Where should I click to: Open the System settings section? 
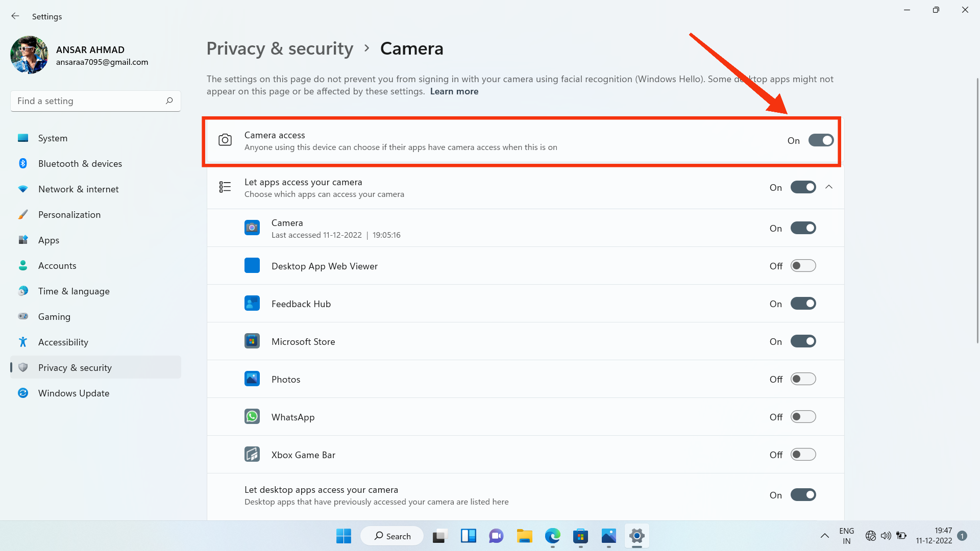[53, 138]
